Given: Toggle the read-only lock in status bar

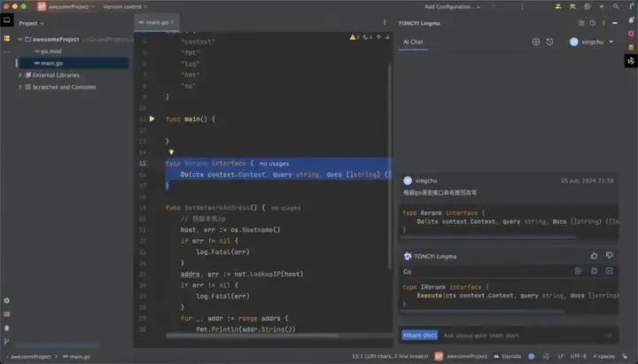Looking at the screenshot, I should [625, 356].
